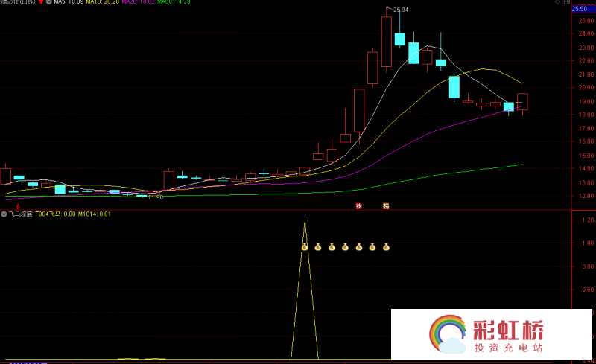Viewport: 596px width, 364px height.
Task: Click the 飞马探底 indicator name
Action: (x=21, y=214)
